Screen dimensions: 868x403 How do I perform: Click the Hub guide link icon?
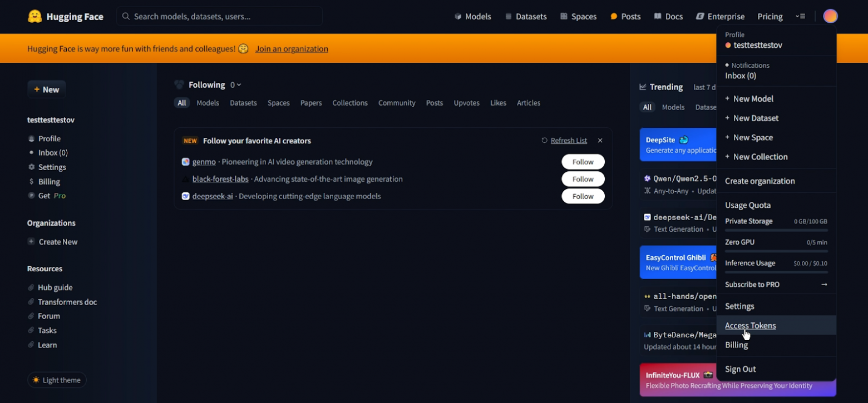coord(32,287)
